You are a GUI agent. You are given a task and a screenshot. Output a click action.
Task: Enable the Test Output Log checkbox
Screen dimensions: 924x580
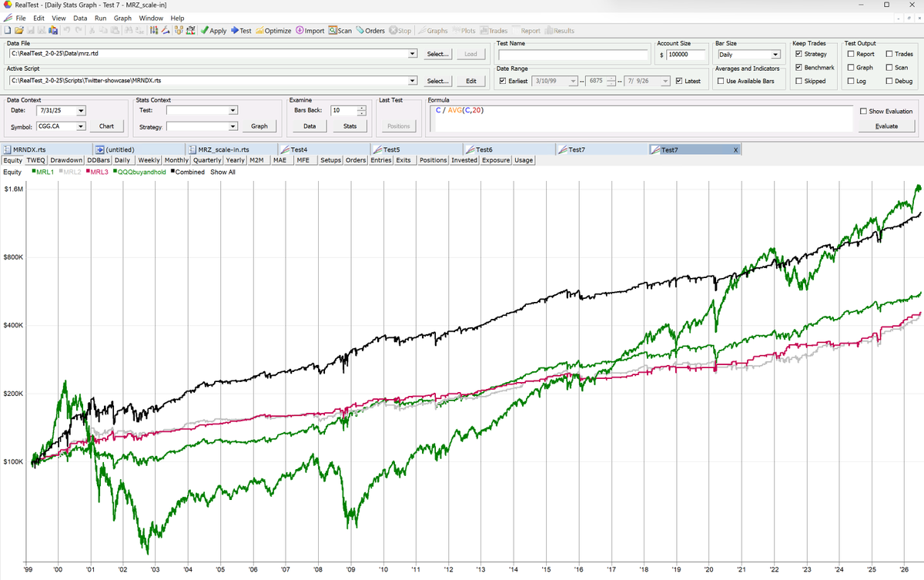pyautogui.click(x=850, y=81)
